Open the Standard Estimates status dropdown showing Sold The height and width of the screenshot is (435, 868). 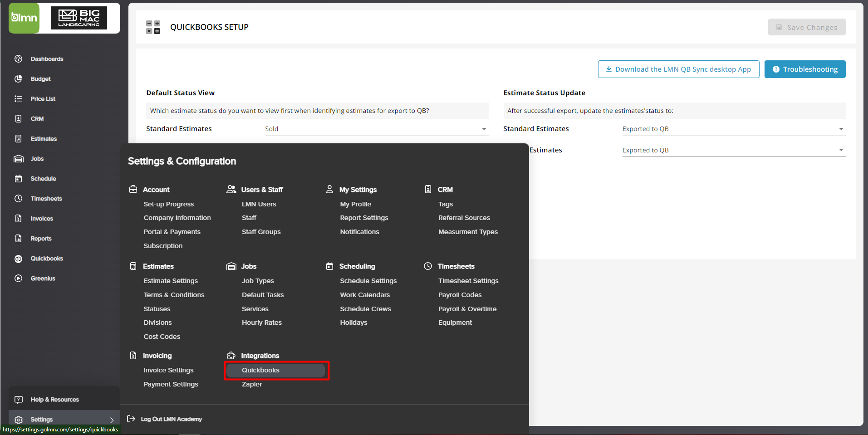(376, 128)
